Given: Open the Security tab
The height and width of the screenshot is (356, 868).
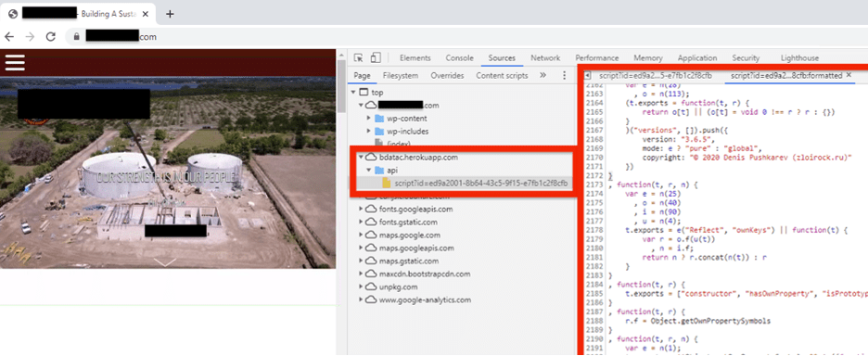Looking at the screenshot, I should click(746, 58).
